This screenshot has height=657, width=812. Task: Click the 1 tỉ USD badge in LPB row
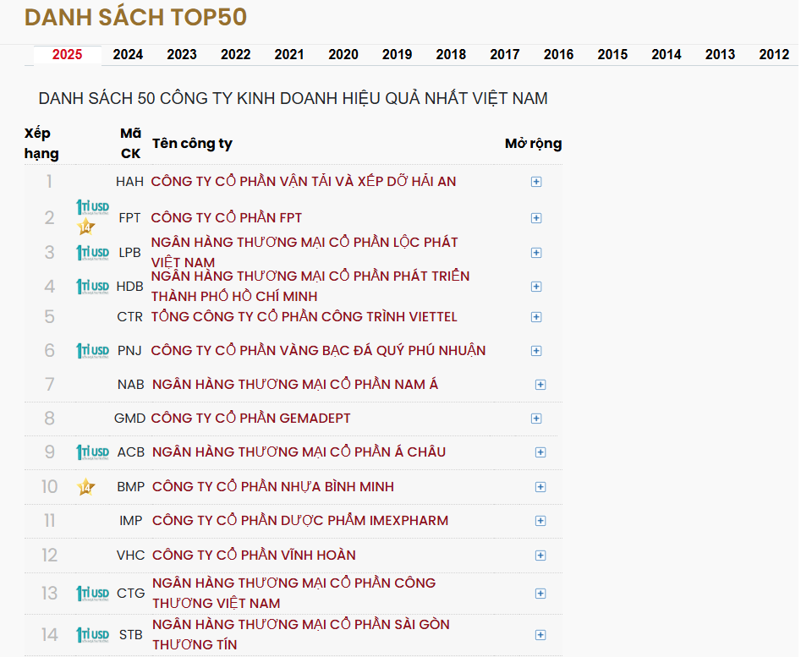pyautogui.click(x=93, y=253)
